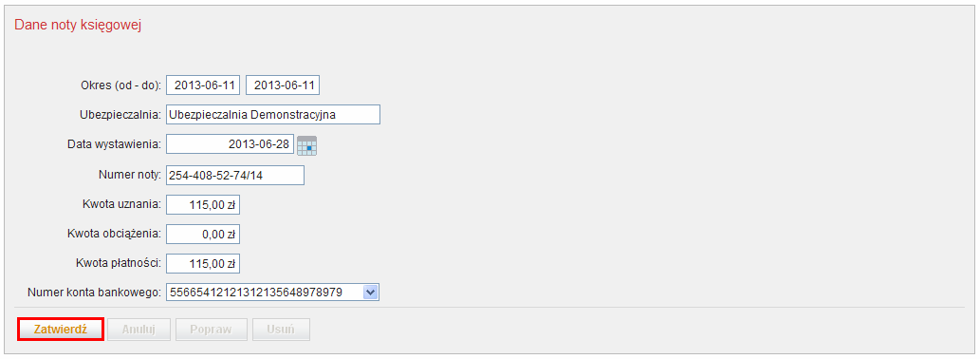The height and width of the screenshot is (359, 980).
Task: Click the Kwota płatności amount field
Action: [x=203, y=264]
